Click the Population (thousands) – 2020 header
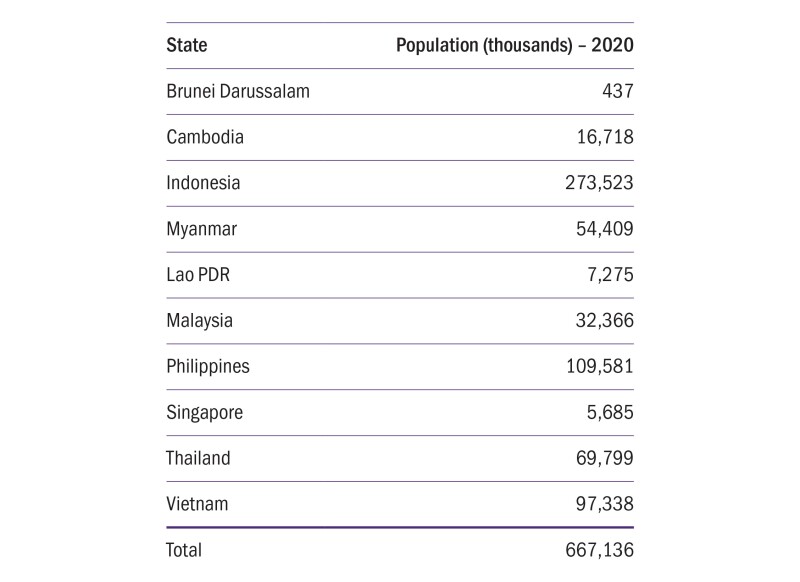Screen dimensions: 800x582 [515, 45]
